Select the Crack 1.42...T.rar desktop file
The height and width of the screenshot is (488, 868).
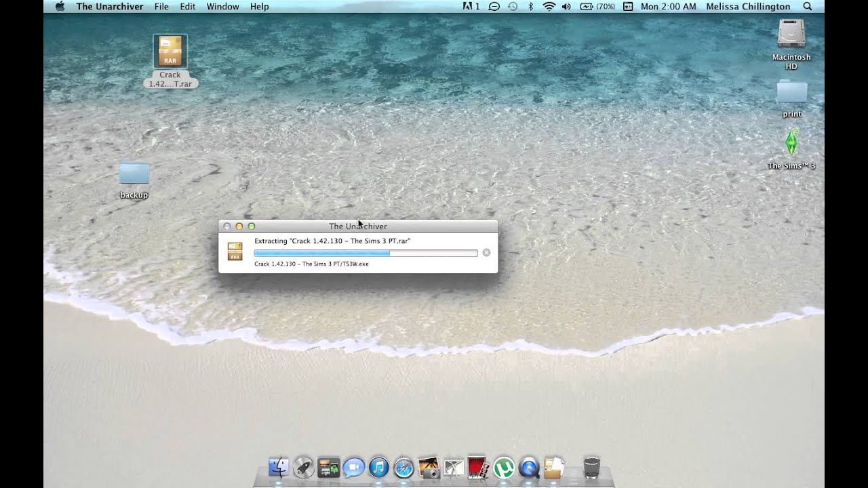170,62
